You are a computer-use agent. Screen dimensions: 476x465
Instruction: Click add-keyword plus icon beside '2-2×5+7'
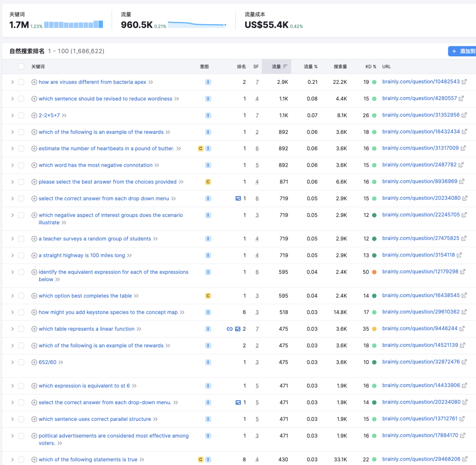pos(34,115)
